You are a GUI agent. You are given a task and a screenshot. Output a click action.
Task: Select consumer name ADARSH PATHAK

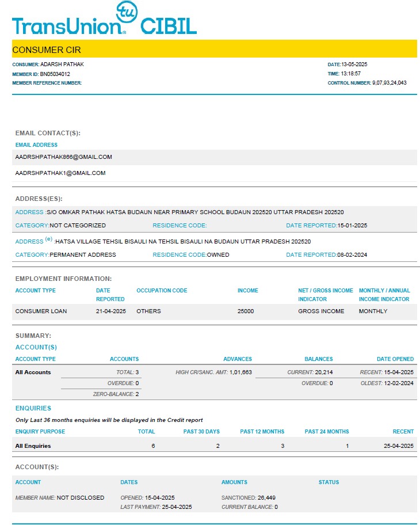click(x=62, y=64)
